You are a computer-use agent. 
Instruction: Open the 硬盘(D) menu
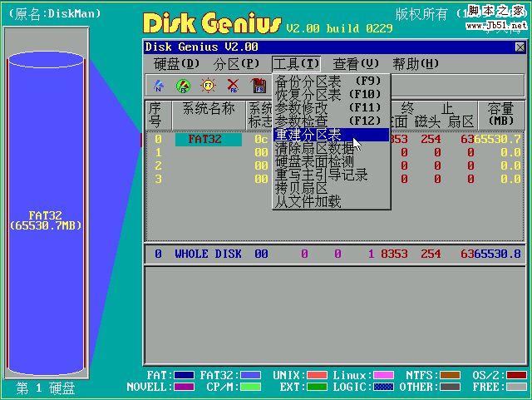coord(177,64)
